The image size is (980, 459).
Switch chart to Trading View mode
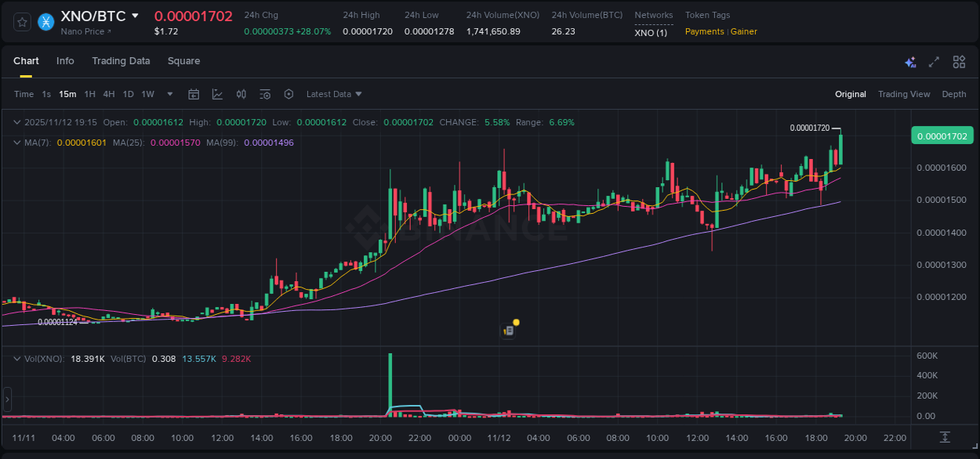coord(904,93)
